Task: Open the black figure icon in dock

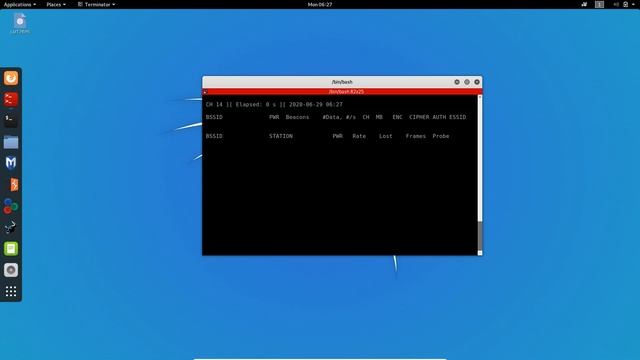Action: click(x=11, y=227)
